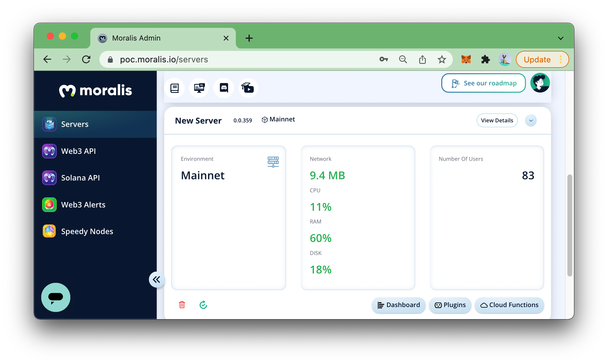The height and width of the screenshot is (364, 608).
Task: Click the Environment Mainnet value
Action: tap(203, 176)
